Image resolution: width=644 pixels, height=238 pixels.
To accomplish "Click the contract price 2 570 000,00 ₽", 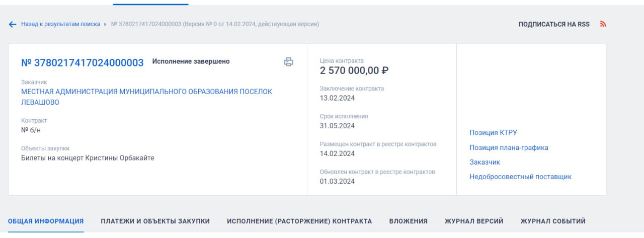I will 354,71.
